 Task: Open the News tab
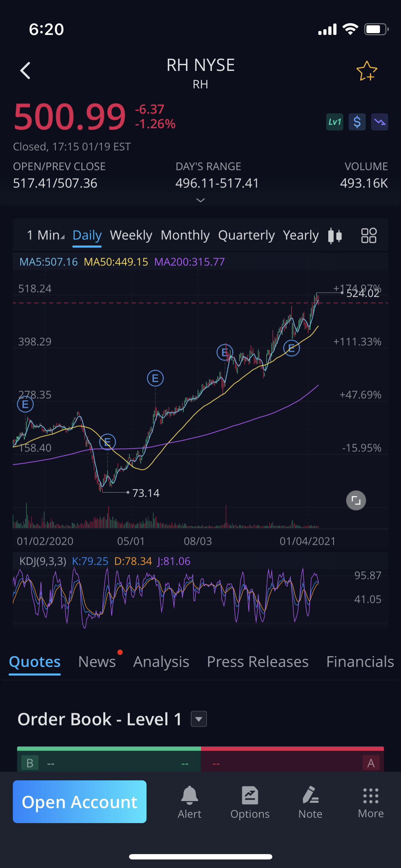tap(97, 662)
